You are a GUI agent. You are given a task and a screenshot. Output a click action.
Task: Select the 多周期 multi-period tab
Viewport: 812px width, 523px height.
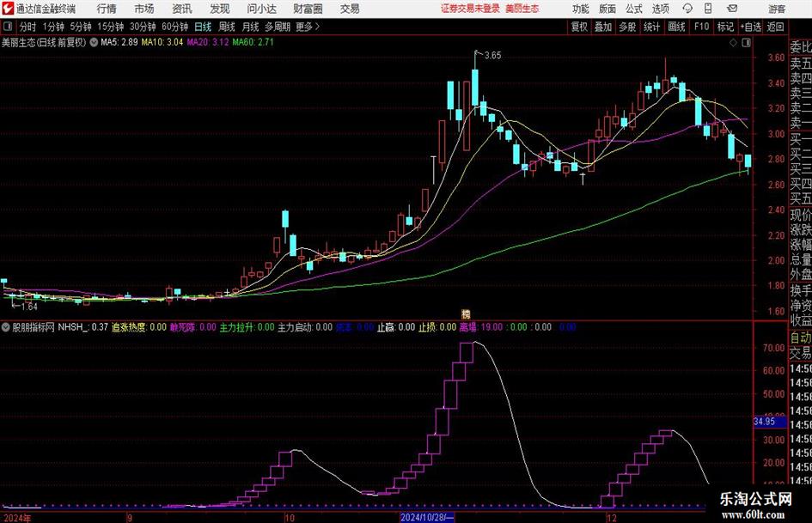pyautogui.click(x=278, y=27)
